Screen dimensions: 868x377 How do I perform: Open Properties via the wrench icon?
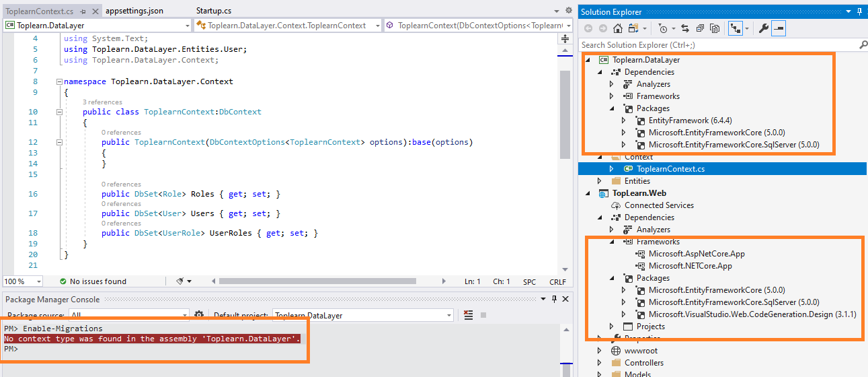coord(763,28)
